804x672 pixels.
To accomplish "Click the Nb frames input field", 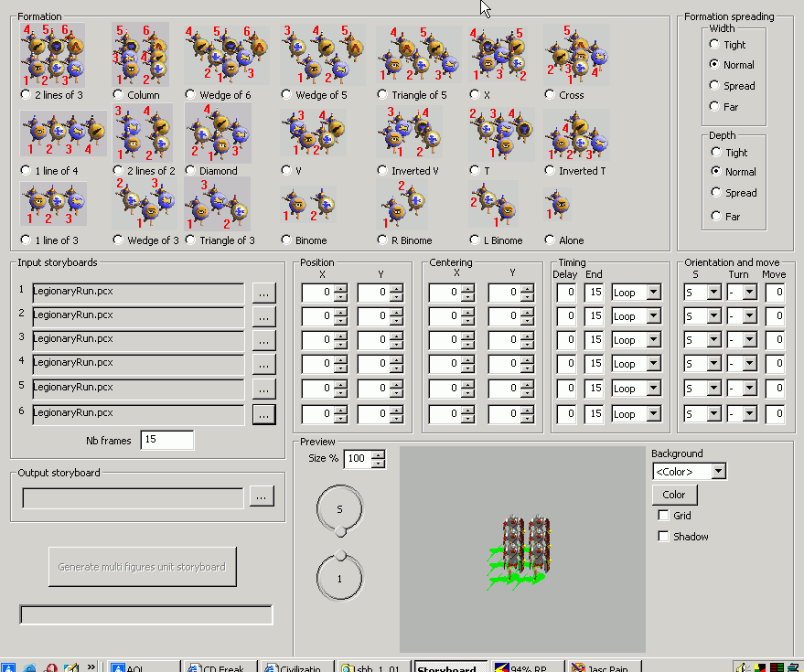I will tap(167, 440).
